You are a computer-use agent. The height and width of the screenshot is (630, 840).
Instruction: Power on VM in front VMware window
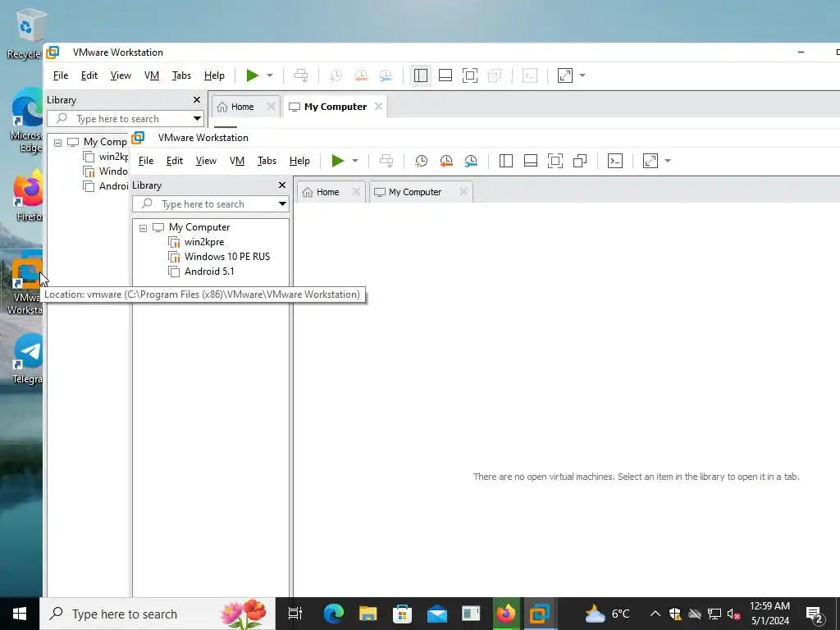click(x=337, y=161)
